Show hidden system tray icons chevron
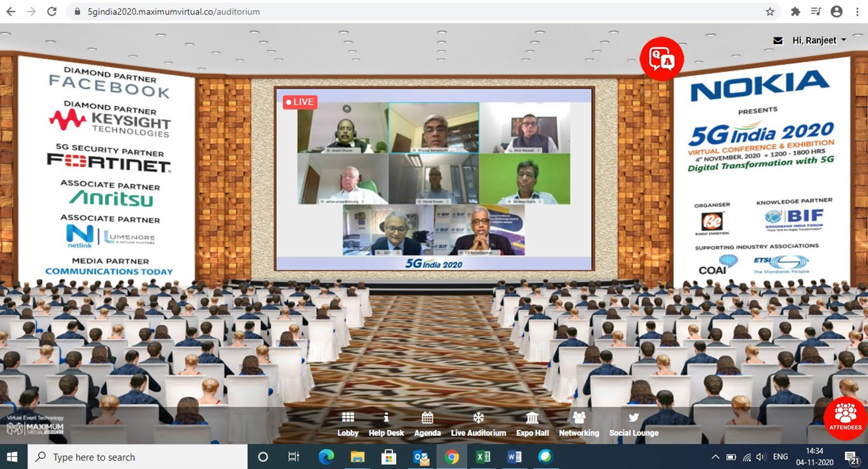The width and height of the screenshot is (868, 469). point(715,457)
